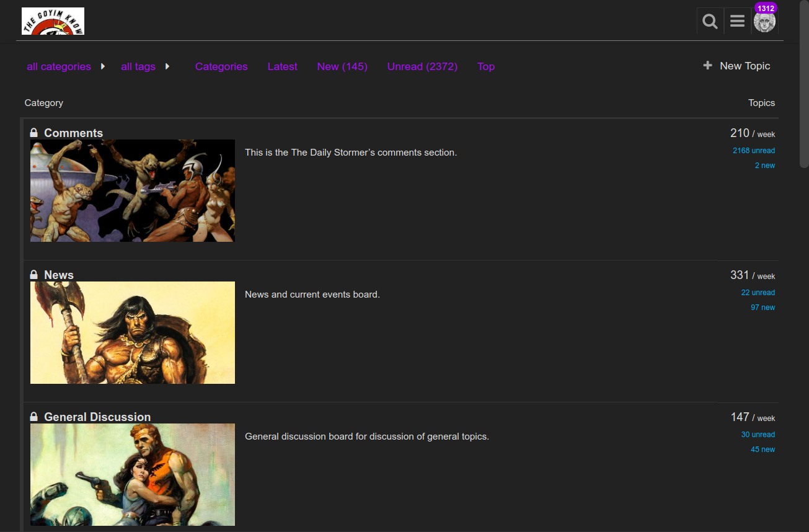This screenshot has width=809, height=532.
Task: Click the Daily Stormer comments description text
Action: click(x=351, y=153)
